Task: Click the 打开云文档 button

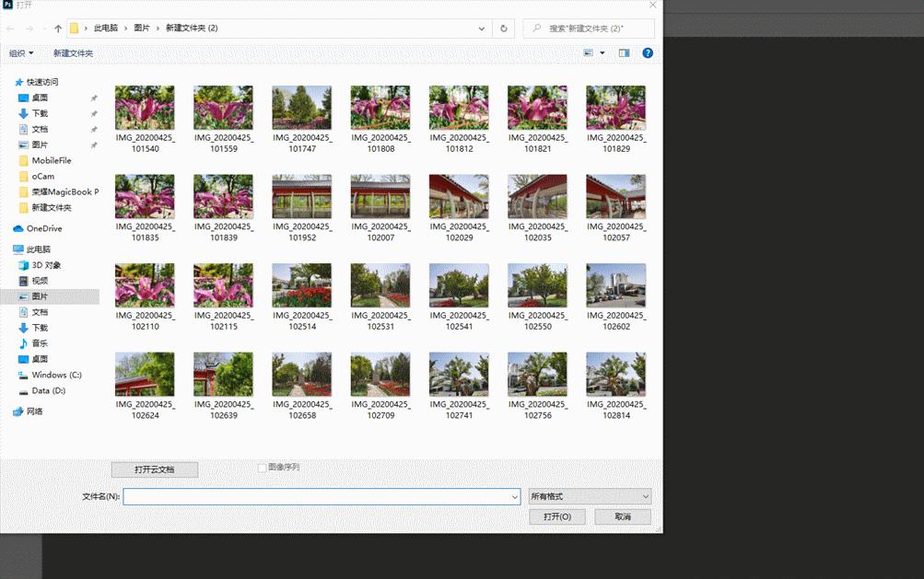Action: point(153,469)
